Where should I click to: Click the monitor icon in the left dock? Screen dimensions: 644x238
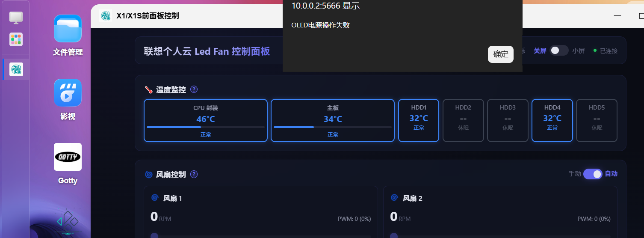pyautogui.click(x=16, y=18)
